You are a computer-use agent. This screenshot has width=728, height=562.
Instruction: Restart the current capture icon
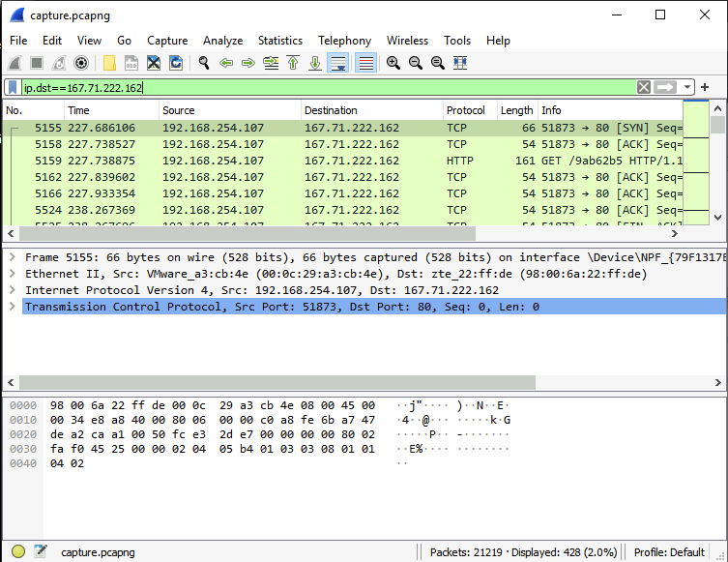click(x=59, y=63)
